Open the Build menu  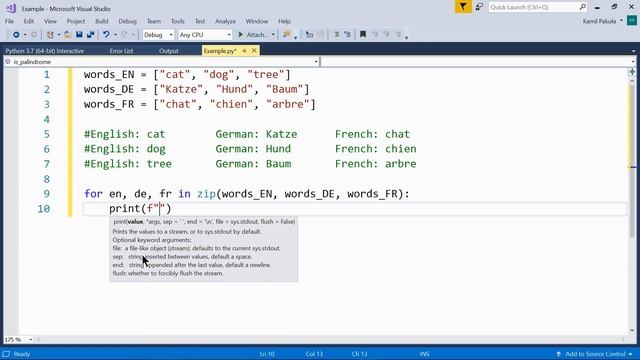(x=102, y=21)
